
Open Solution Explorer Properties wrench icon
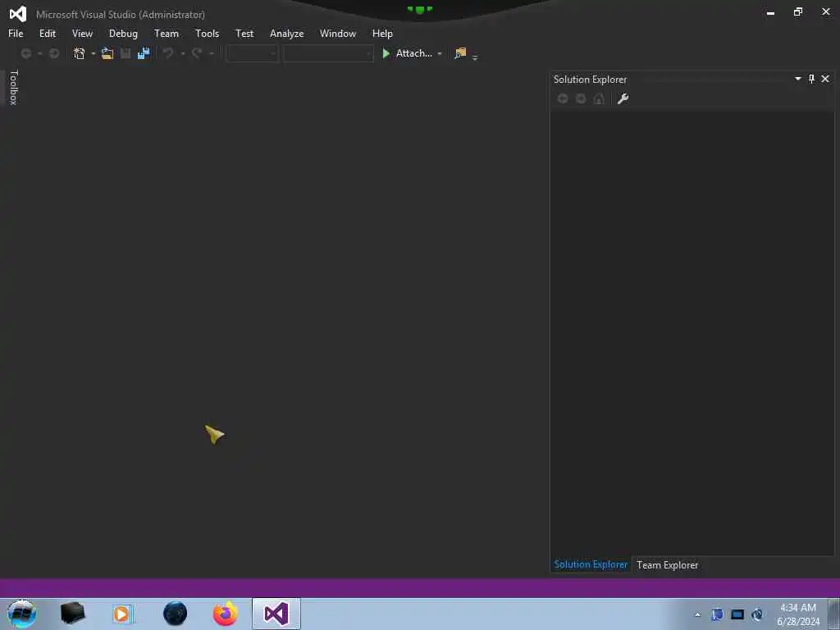pos(623,98)
